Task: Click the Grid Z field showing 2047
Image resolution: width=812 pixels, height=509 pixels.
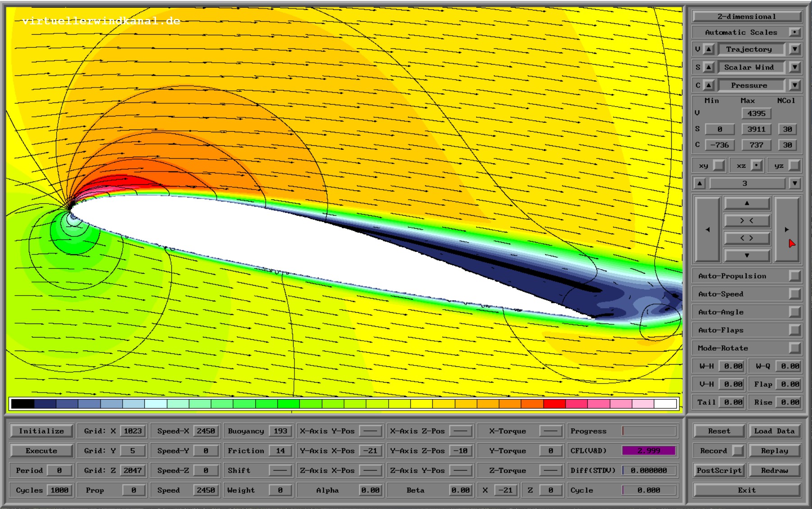Action: point(133,470)
